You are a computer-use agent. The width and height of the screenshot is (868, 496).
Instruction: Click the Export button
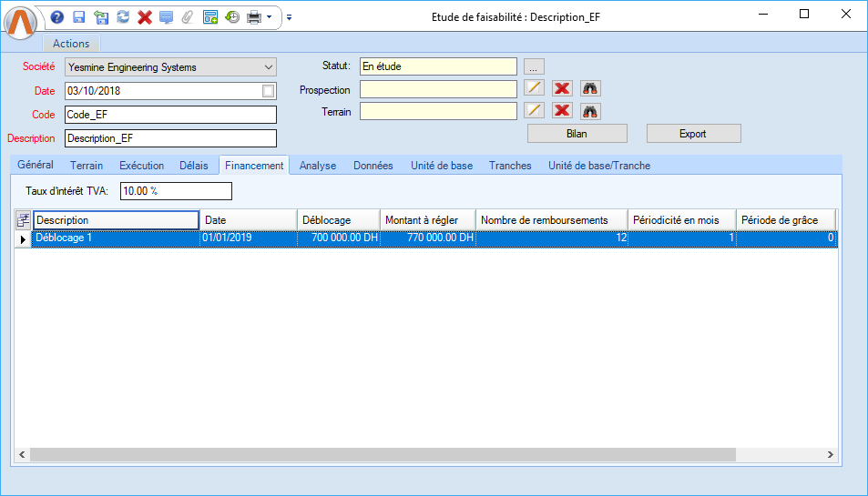click(x=693, y=134)
